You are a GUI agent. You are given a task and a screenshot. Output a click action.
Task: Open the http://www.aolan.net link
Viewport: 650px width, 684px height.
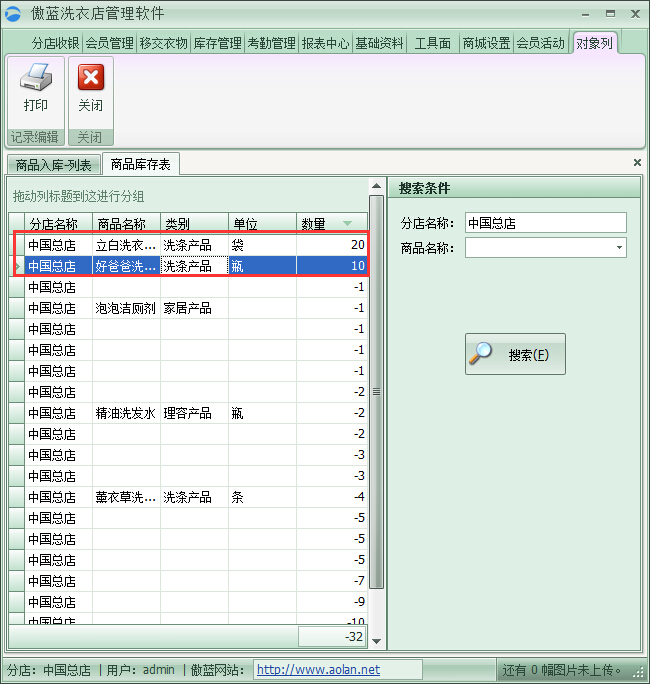pyautogui.click(x=318, y=669)
